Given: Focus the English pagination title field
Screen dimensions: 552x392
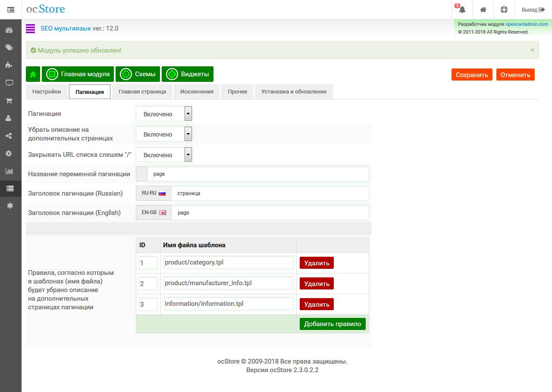Looking at the screenshot, I should pyautogui.click(x=270, y=213).
